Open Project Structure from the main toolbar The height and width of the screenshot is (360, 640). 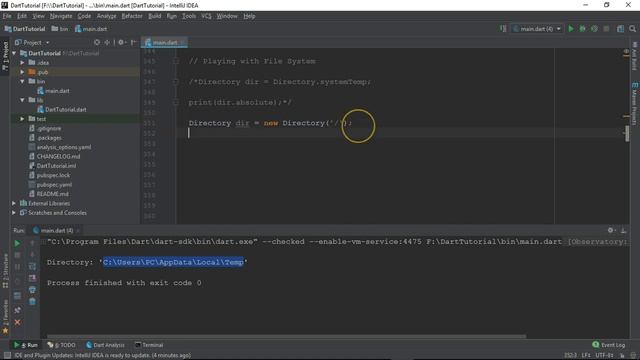pos(620,29)
